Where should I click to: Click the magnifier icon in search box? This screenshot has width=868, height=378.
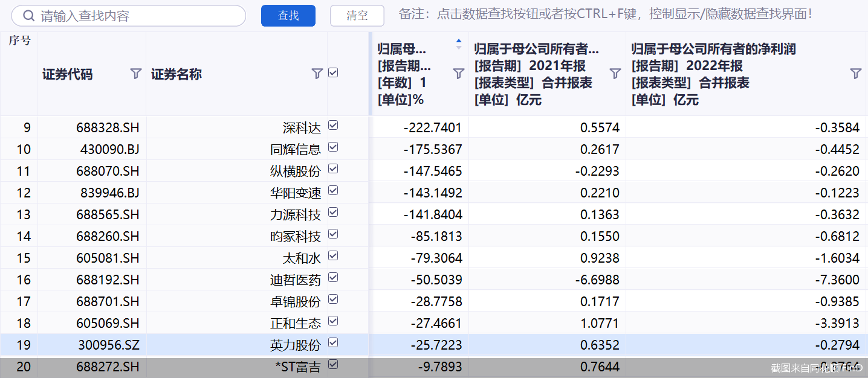(28, 16)
